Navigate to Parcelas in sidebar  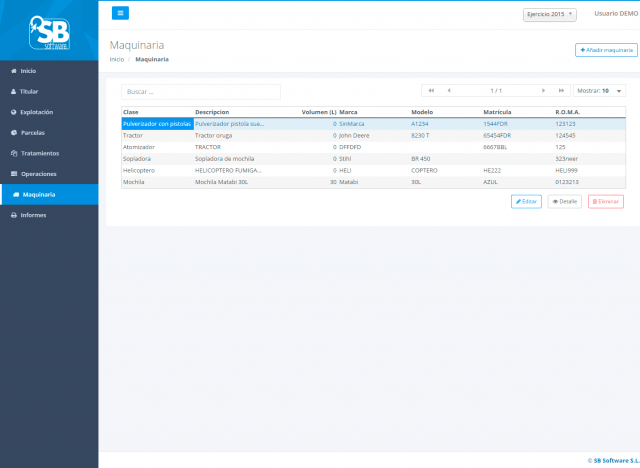point(32,133)
